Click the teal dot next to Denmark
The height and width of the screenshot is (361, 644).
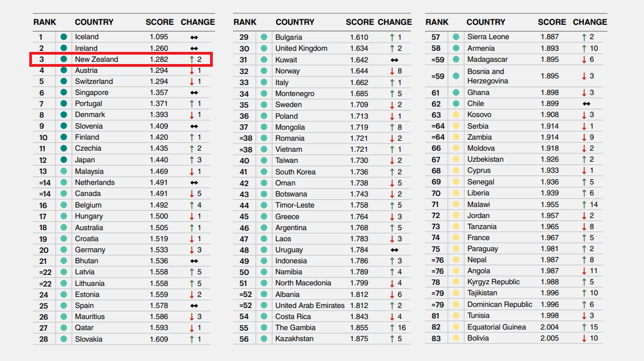64,115
